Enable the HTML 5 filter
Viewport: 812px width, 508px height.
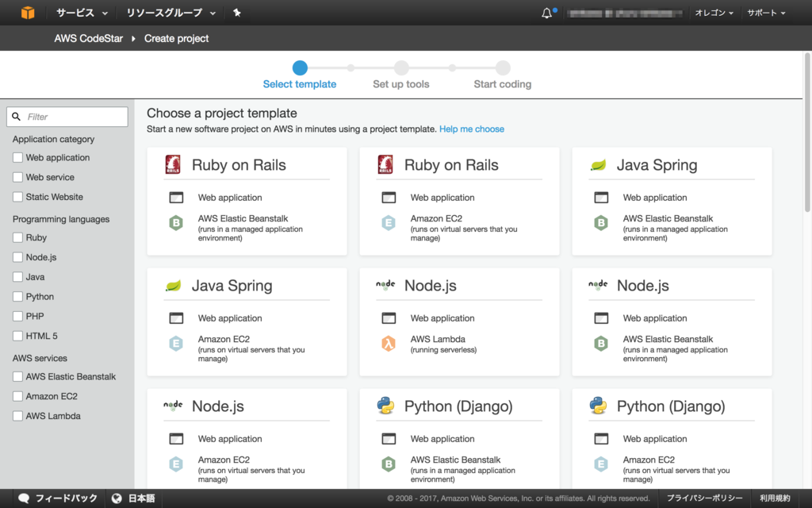click(x=17, y=336)
